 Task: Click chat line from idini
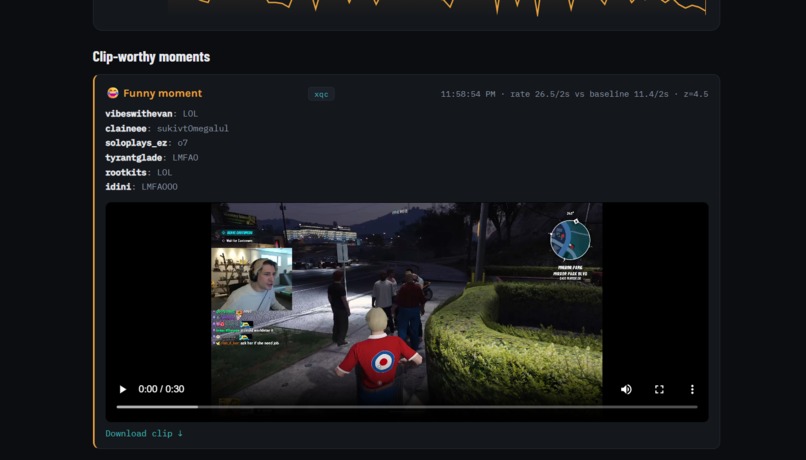tap(141, 187)
